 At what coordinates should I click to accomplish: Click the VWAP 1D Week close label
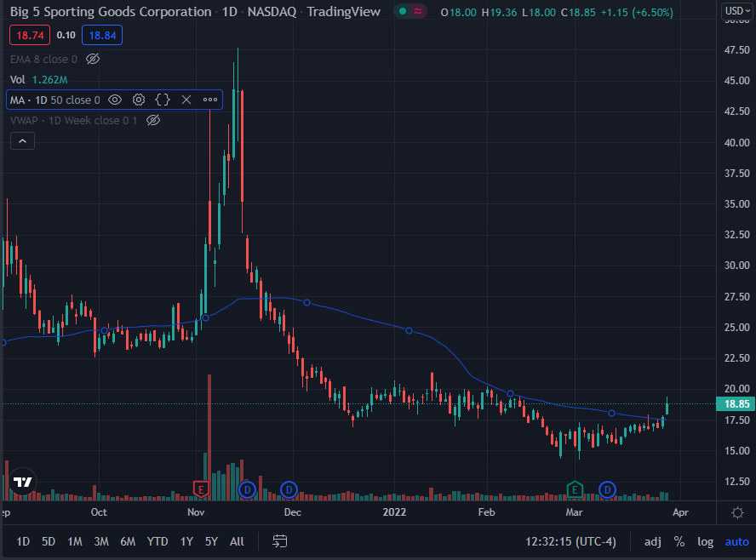click(x=73, y=121)
